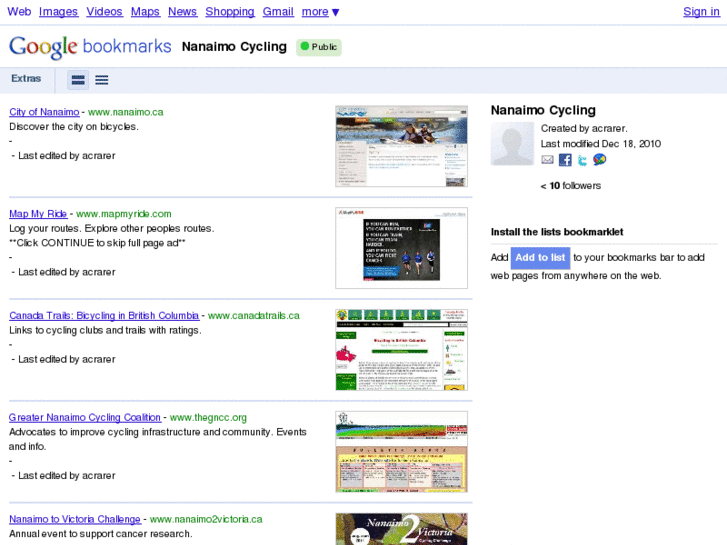The height and width of the screenshot is (545, 727).
Task: Open News in top navigation
Action: (182, 12)
